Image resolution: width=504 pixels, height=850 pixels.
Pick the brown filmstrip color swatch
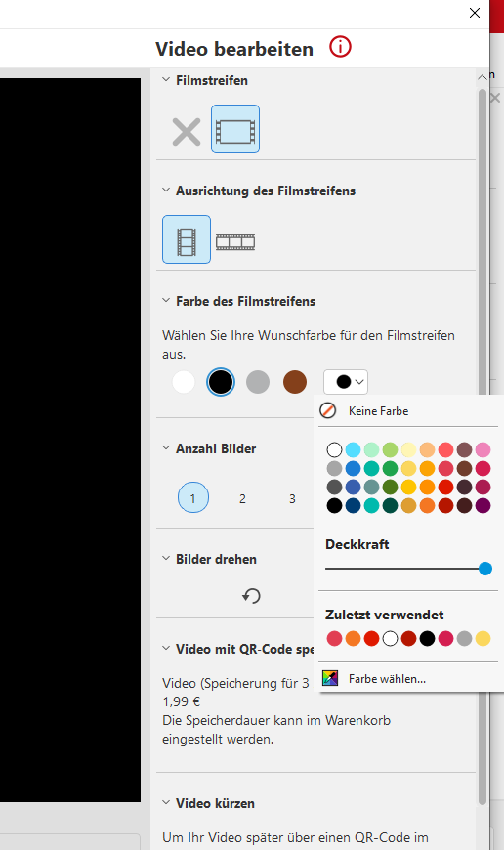[295, 382]
